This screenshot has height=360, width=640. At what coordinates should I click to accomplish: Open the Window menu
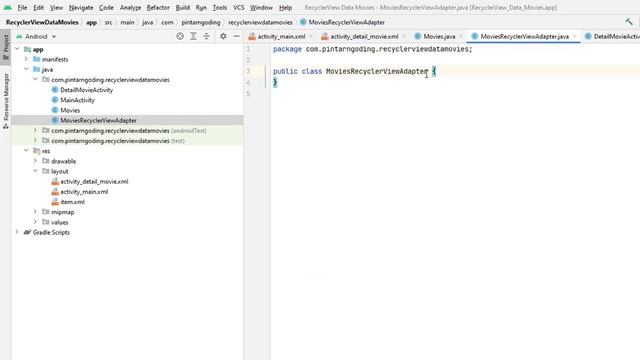[x=261, y=8]
